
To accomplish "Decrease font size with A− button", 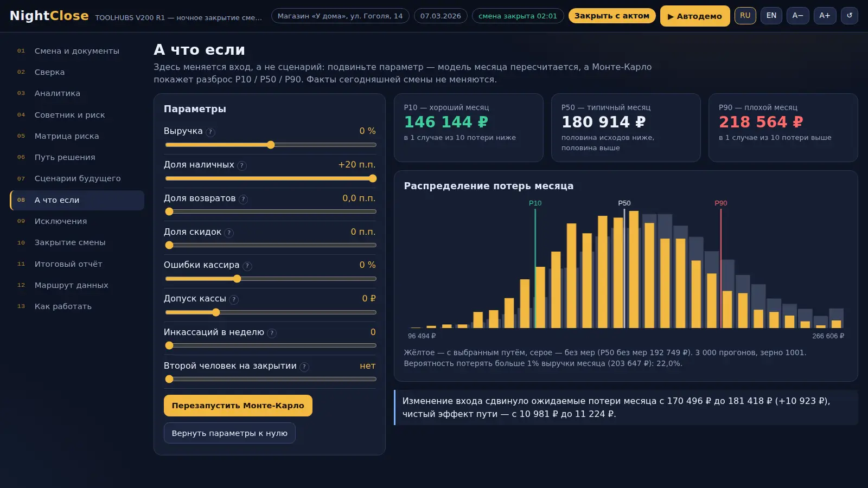I will point(797,16).
